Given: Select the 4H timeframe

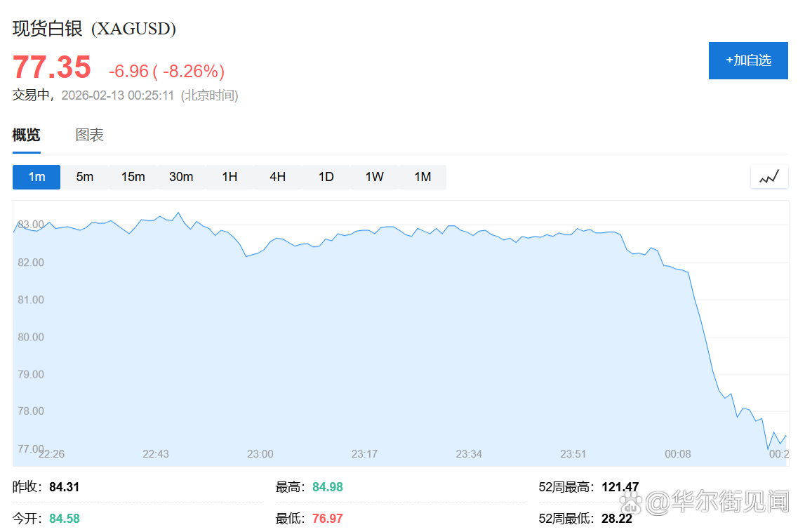Looking at the screenshot, I should [x=277, y=177].
